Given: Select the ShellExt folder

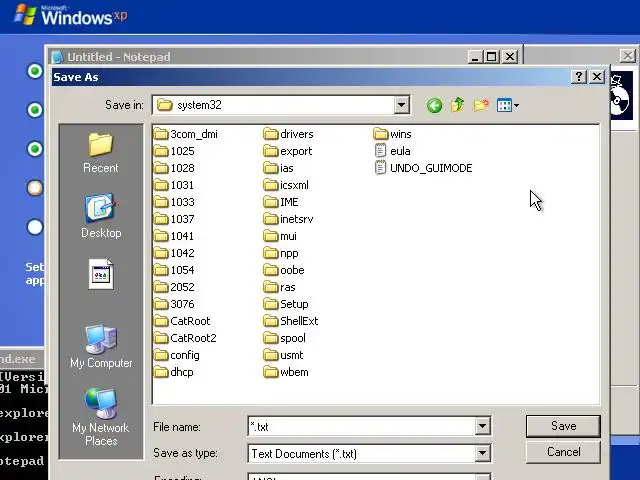Looking at the screenshot, I should pyautogui.click(x=291, y=321).
